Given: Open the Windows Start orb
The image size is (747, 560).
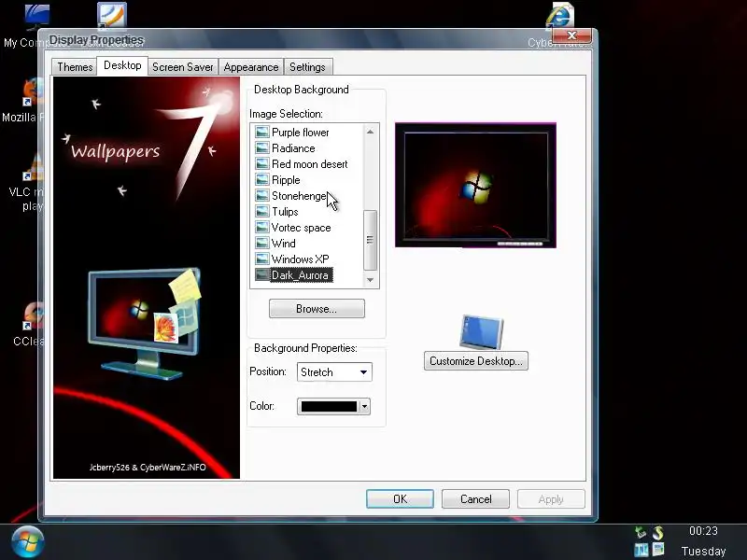Looking at the screenshot, I should pyautogui.click(x=28, y=542).
